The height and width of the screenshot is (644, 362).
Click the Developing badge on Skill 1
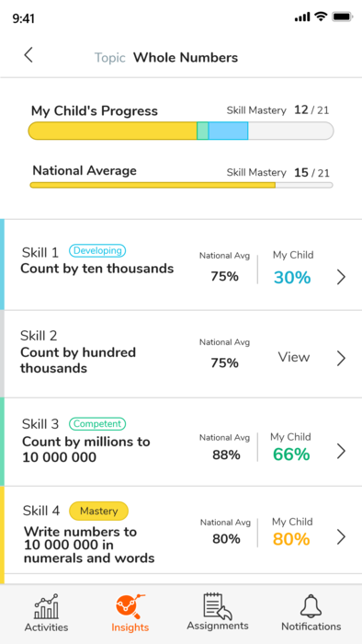click(97, 250)
